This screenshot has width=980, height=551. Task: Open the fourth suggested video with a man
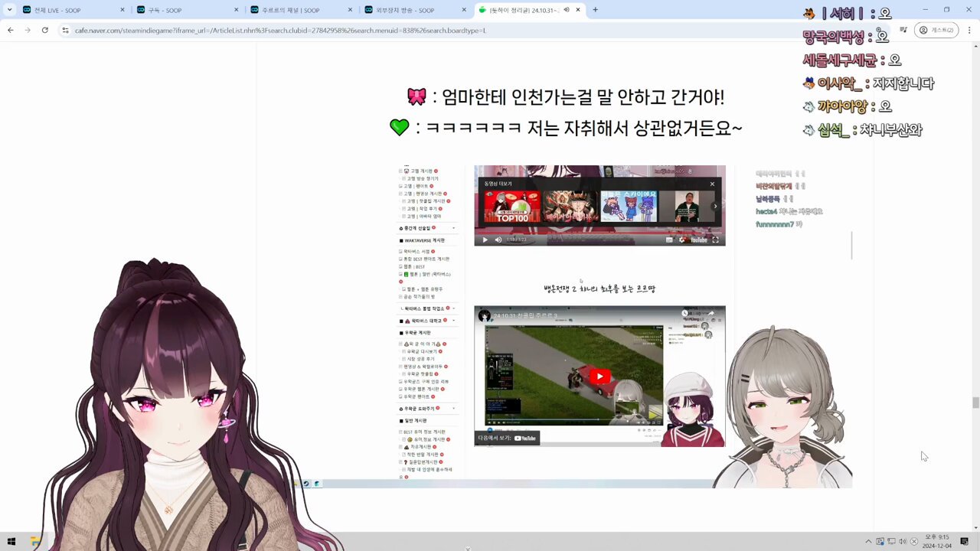click(x=687, y=207)
